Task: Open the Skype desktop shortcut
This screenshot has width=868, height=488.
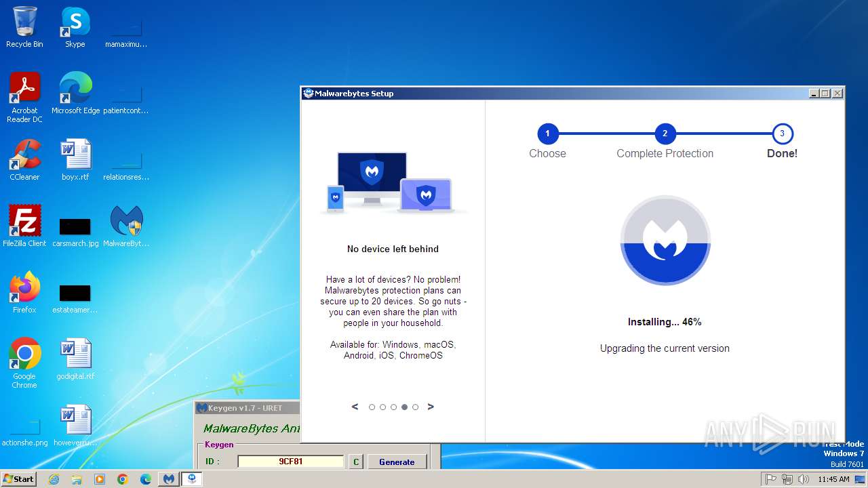Action: (75, 27)
